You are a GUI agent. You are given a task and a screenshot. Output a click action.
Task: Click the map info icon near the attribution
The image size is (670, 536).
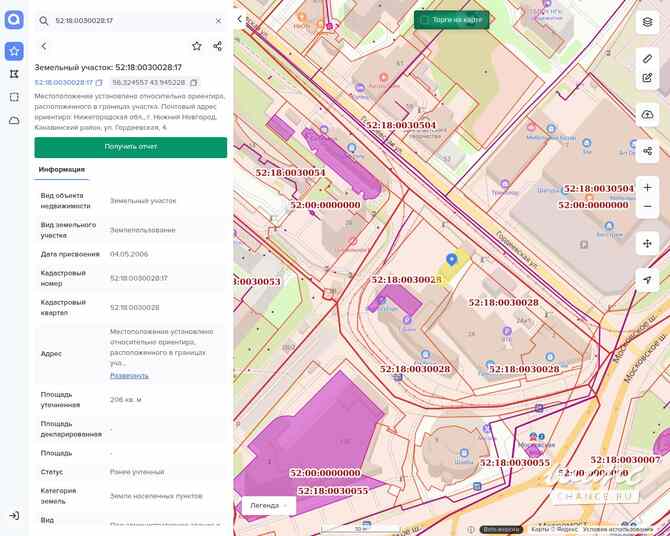[x=471, y=530]
